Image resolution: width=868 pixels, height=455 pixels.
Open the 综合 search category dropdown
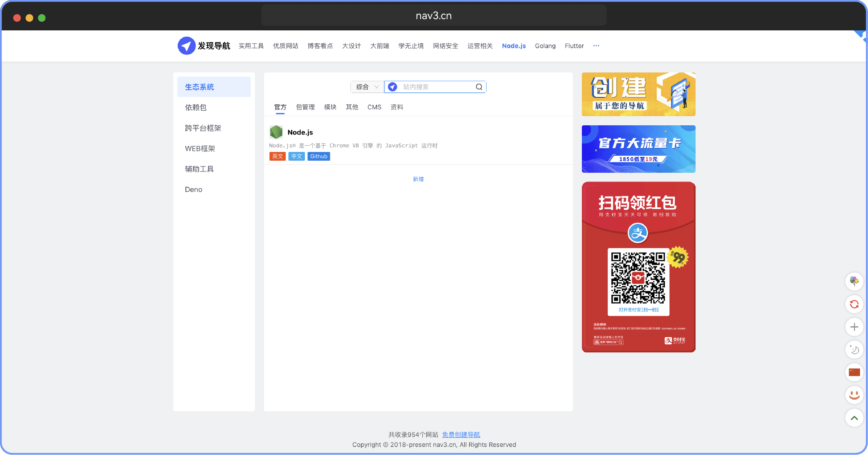click(x=367, y=87)
